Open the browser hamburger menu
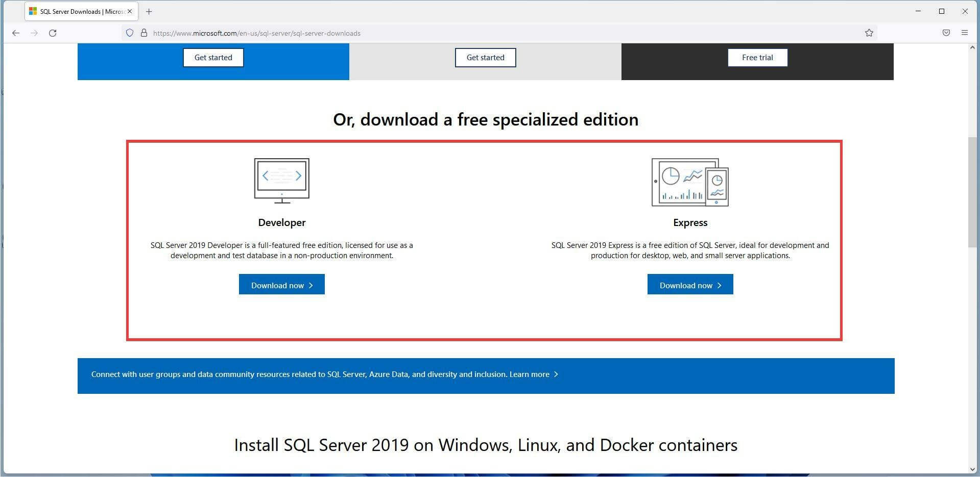980x477 pixels. 965,33
